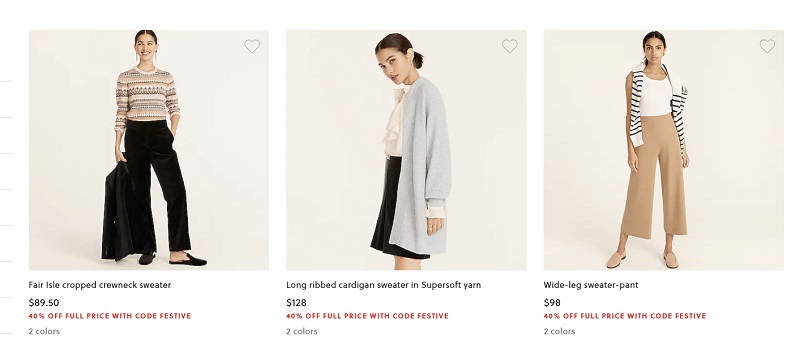Favorite the Fair Isle cropped crewneck sweater with the heart icon
800x362 pixels.
point(252,46)
